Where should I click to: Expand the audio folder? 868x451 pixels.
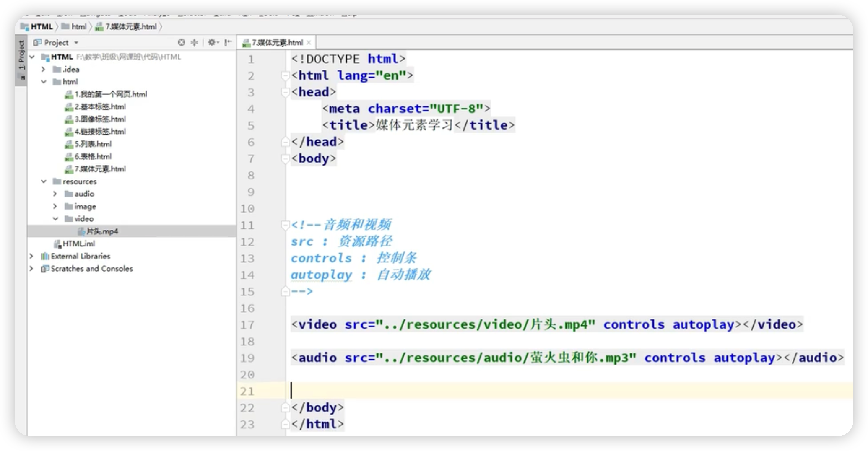pyautogui.click(x=55, y=194)
